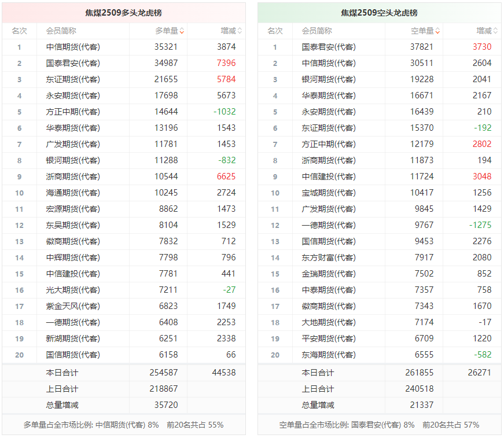Select 国泰君安(代客) in short ranking
This screenshot has height=438, width=504.
[329, 47]
